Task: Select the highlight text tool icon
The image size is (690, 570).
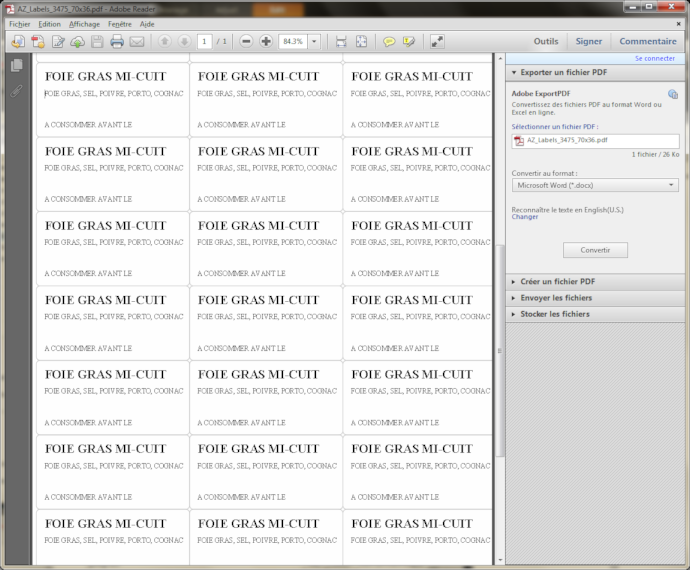Action: click(x=409, y=42)
